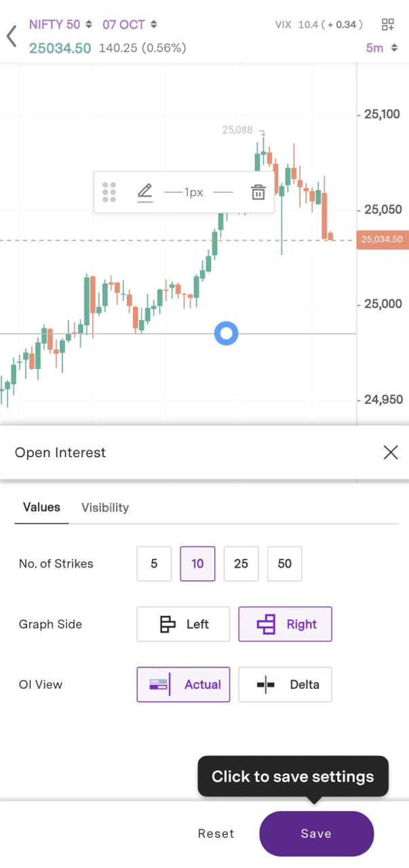Open the add widget grid icon
The width and height of the screenshot is (409, 868).
(x=388, y=25)
